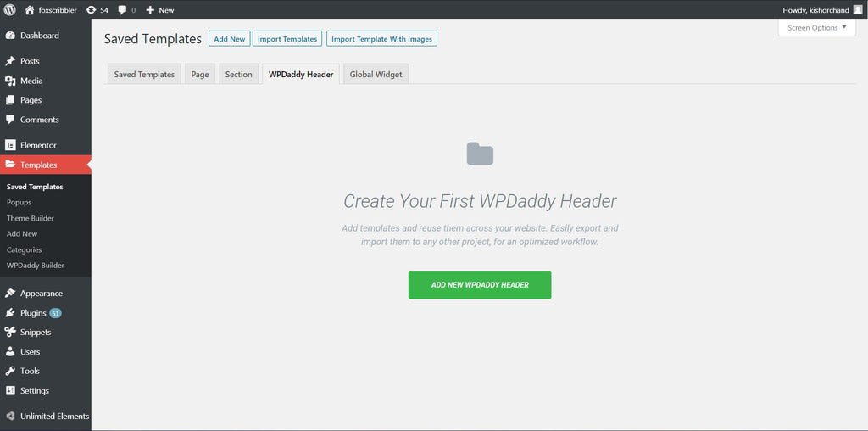The width and height of the screenshot is (868, 431).
Task: Open WPDaddy Builder in the submenu
Action: 36,266
